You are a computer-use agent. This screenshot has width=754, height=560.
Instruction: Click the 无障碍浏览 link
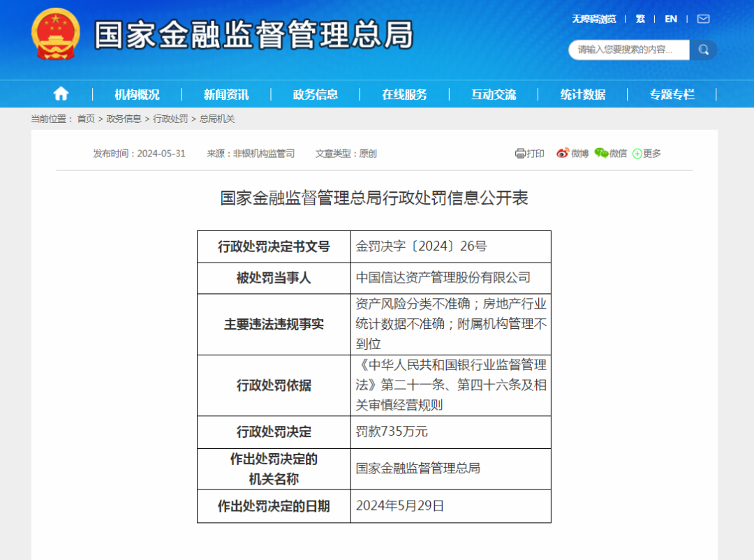[x=594, y=19]
